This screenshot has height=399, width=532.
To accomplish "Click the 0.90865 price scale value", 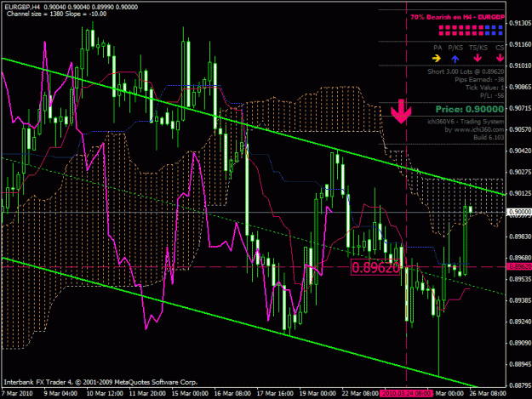I will (520, 87).
